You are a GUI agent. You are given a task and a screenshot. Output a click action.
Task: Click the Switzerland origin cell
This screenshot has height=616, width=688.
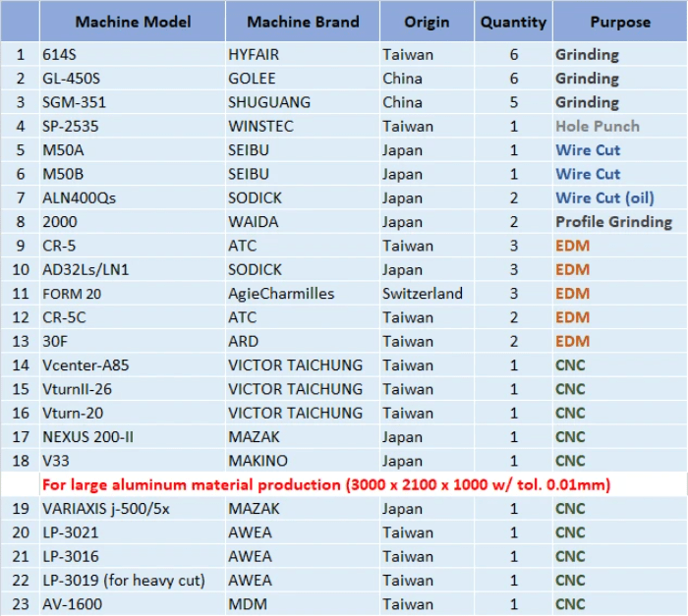(x=427, y=294)
